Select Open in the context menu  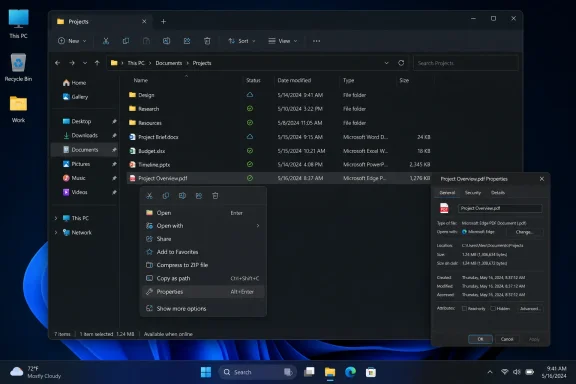pyautogui.click(x=203, y=213)
